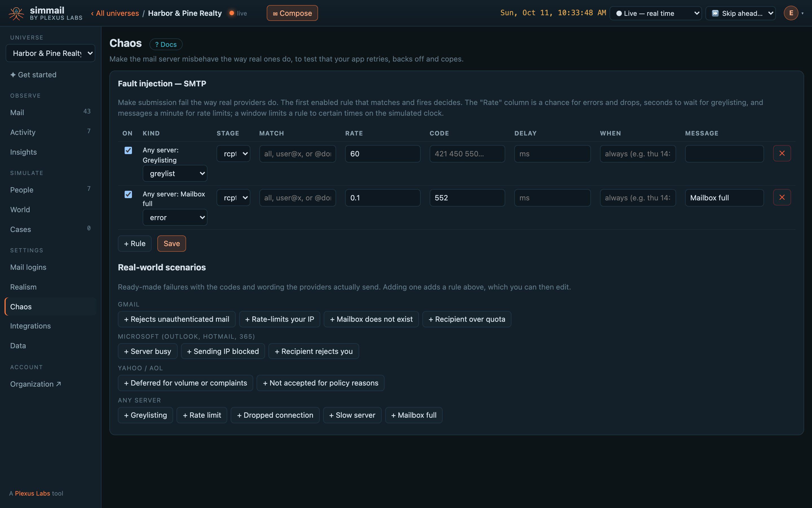Add the Dropped connection scenario
812x508 pixels.
275,415
